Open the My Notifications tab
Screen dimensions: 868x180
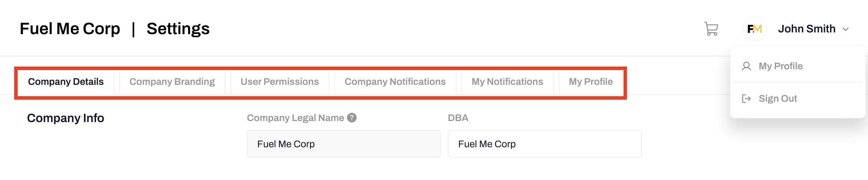[x=507, y=82]
